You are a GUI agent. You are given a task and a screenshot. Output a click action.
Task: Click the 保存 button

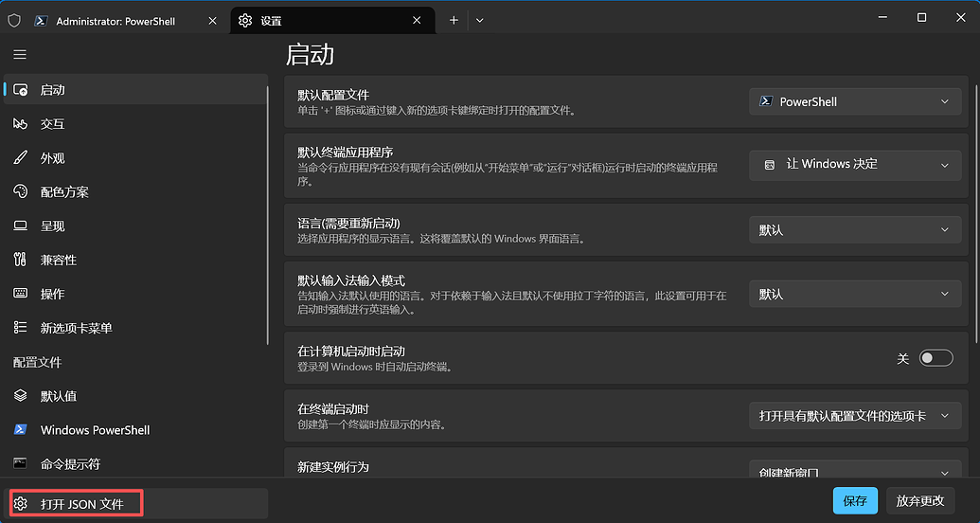coord(855,500)
